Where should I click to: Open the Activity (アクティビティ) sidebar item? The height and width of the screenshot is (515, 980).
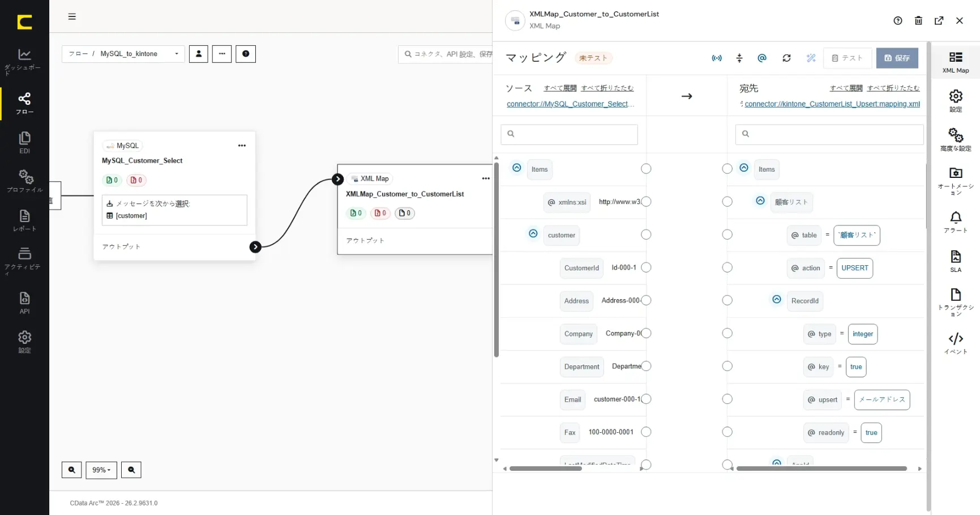pyautogui.click(x=24, y=261)
